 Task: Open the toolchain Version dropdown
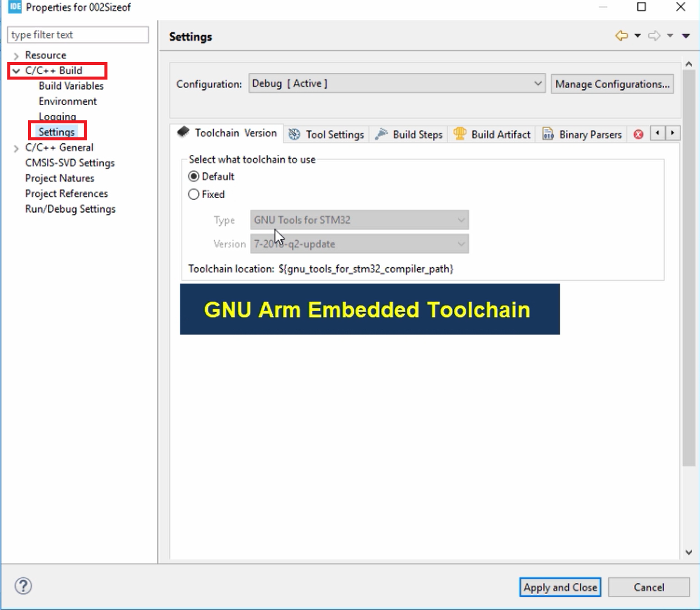[x=359, y=244]
